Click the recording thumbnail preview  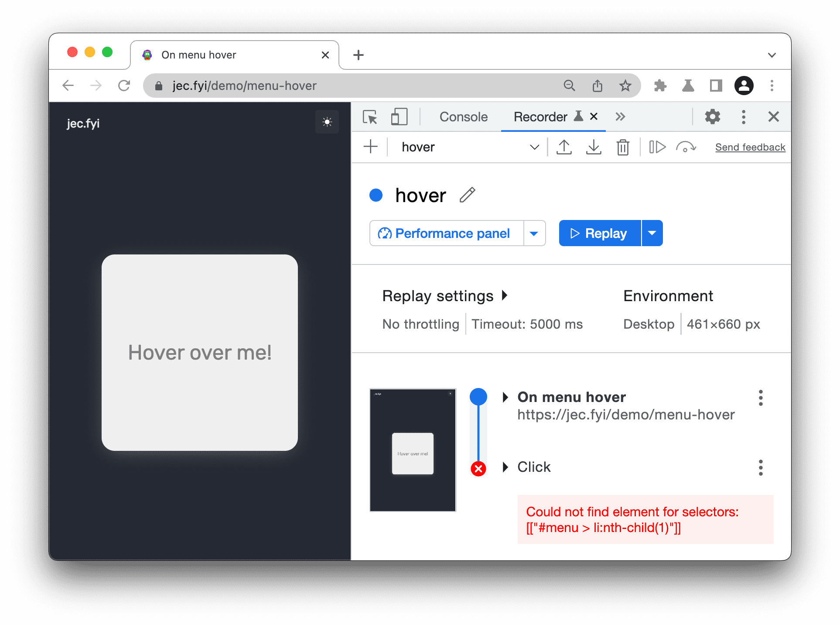[x=413, y=449]
